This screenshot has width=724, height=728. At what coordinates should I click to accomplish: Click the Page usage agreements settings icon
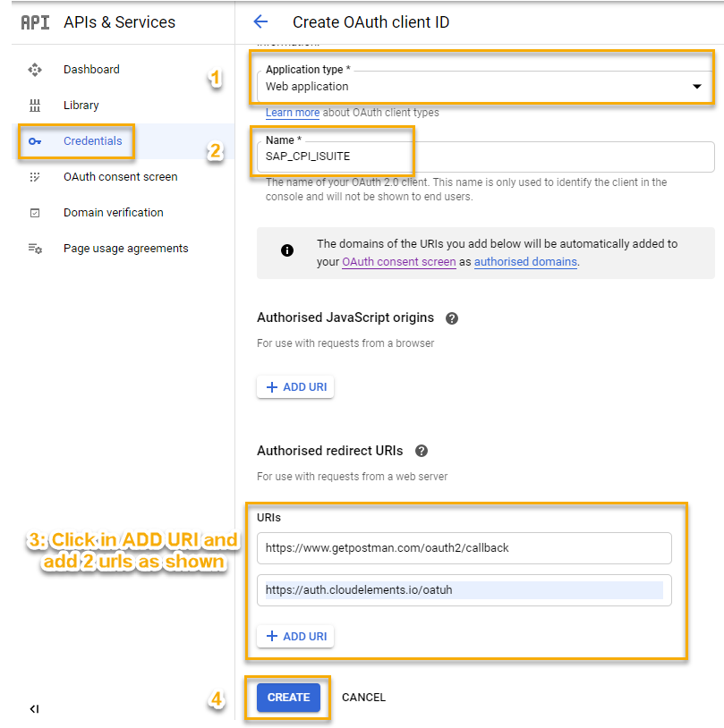point(35,249)
